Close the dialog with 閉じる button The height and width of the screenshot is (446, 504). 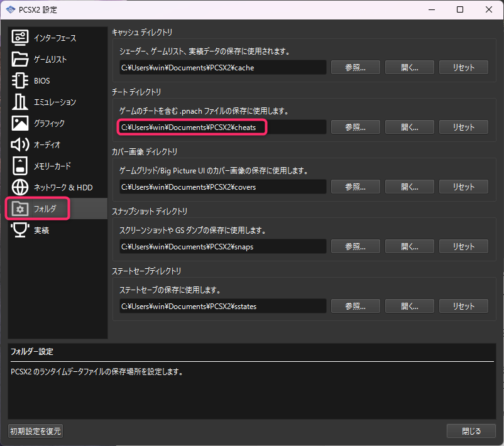471,431
